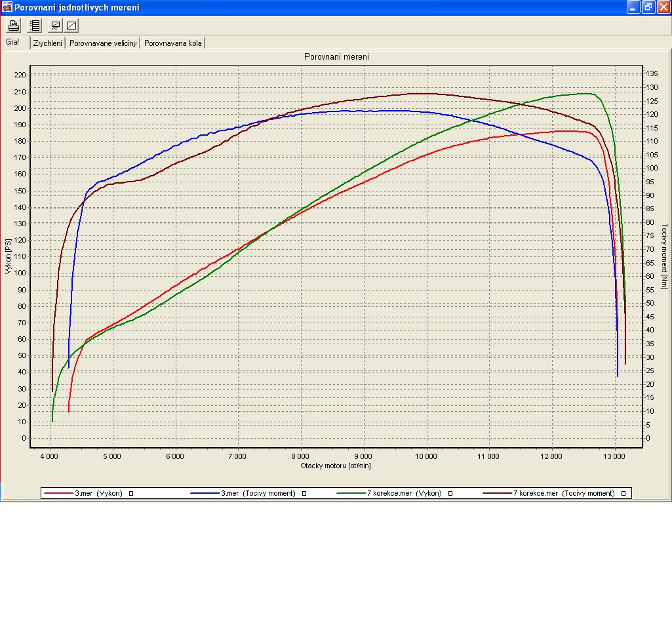Click the line graph toolbar icon
The image size is (672, 638).
click(x=71, y=26)
